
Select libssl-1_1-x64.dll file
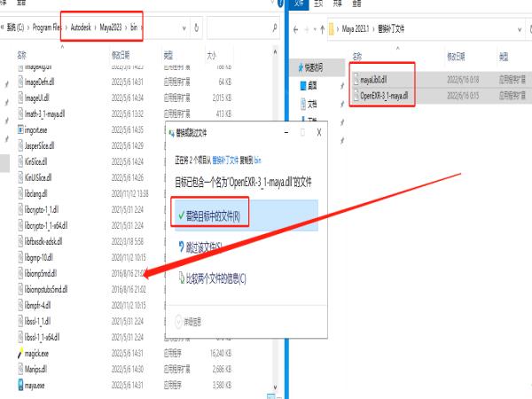click(x=42, y=337)
